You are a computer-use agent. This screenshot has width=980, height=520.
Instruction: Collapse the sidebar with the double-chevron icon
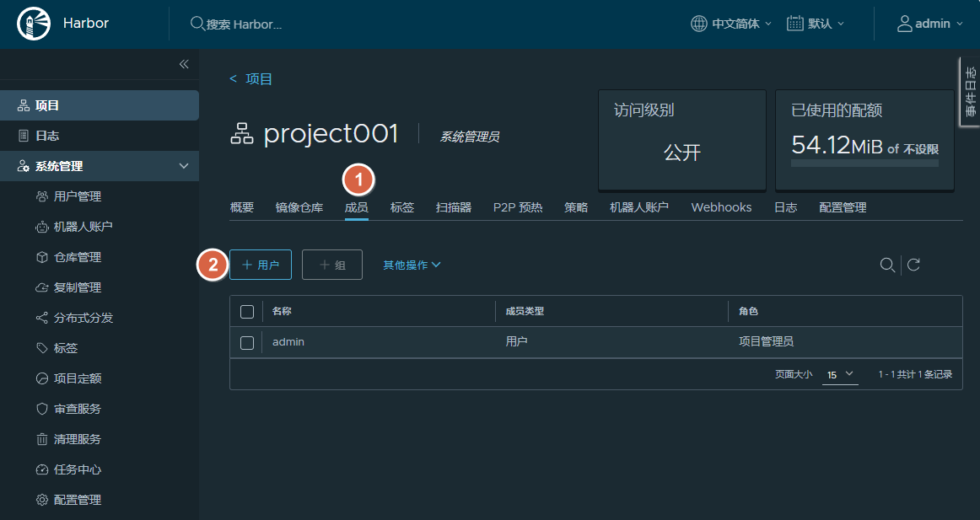pos(184,64)
